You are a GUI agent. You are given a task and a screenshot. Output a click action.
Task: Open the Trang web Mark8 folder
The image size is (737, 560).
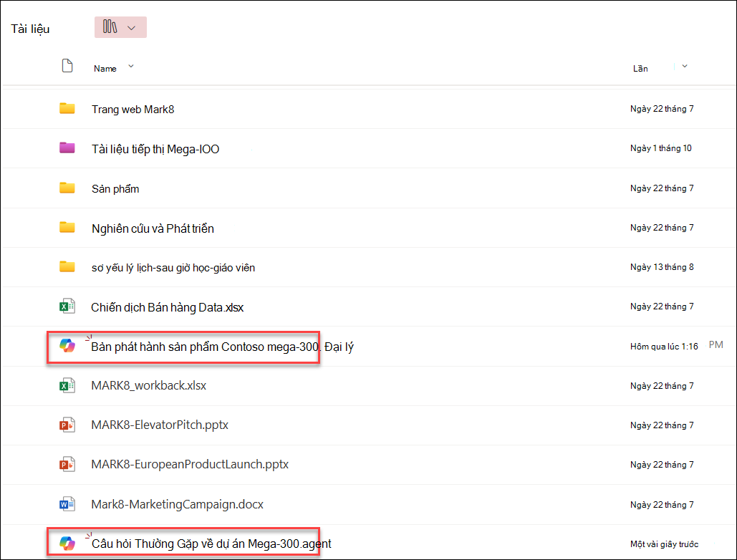point(133,110)
